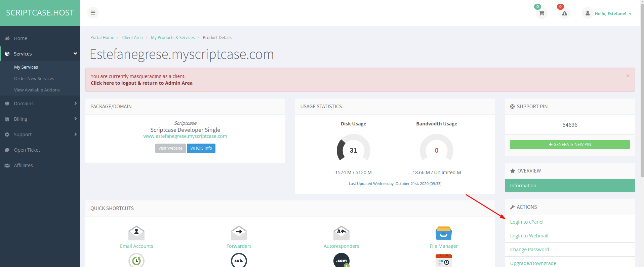The width and height of the screenshot is (644, 267).
Task: Open the File Manager drawer icon
Action: pos(444,233)
